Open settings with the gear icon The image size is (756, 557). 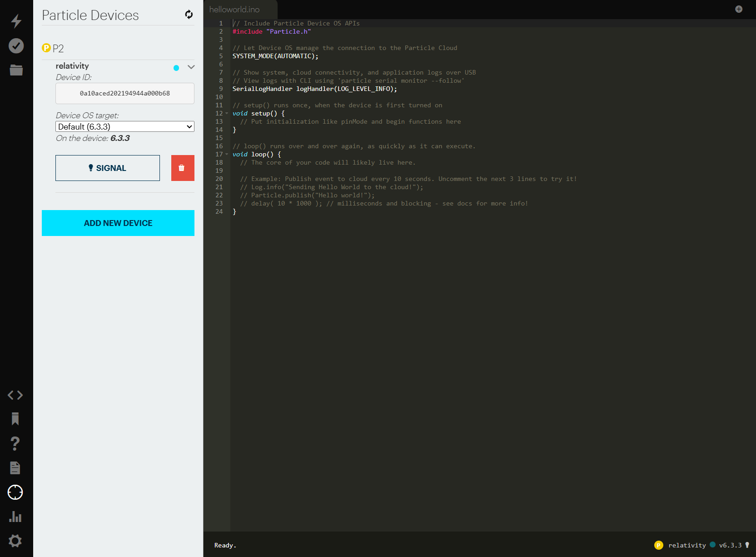15,541
